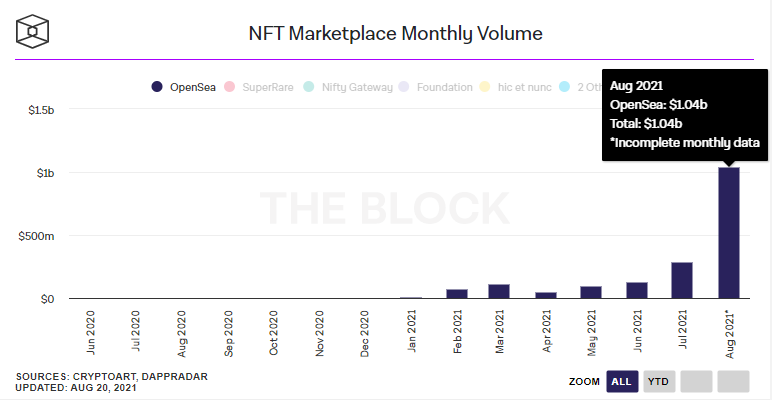The image size is (772, 400).
Task: Click the light blue dot for 2 Others
Action: [x=564, y=87]
